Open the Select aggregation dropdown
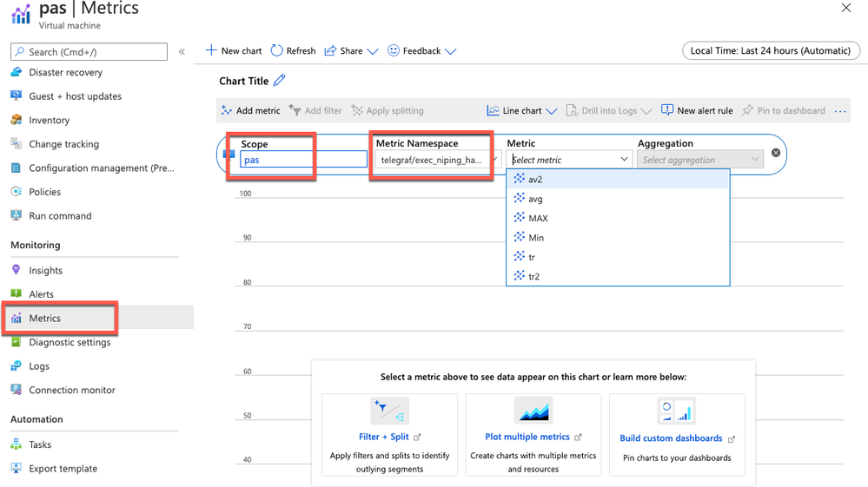The height and width of the screenshot is (487, 868). (700, 160)
